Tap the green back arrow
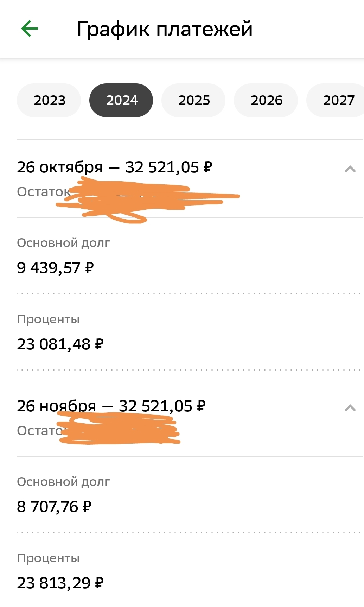The height and width of the screenshot is (607, 364). [30, 29]
